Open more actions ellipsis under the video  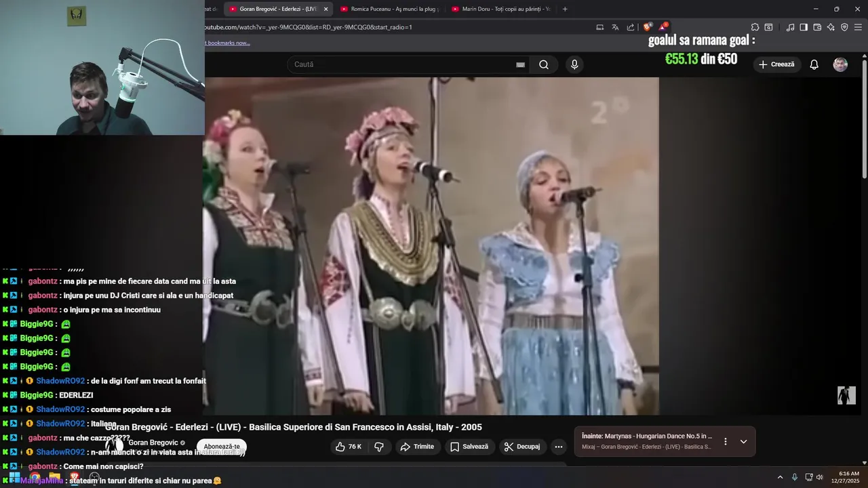(x=559, y=447)
